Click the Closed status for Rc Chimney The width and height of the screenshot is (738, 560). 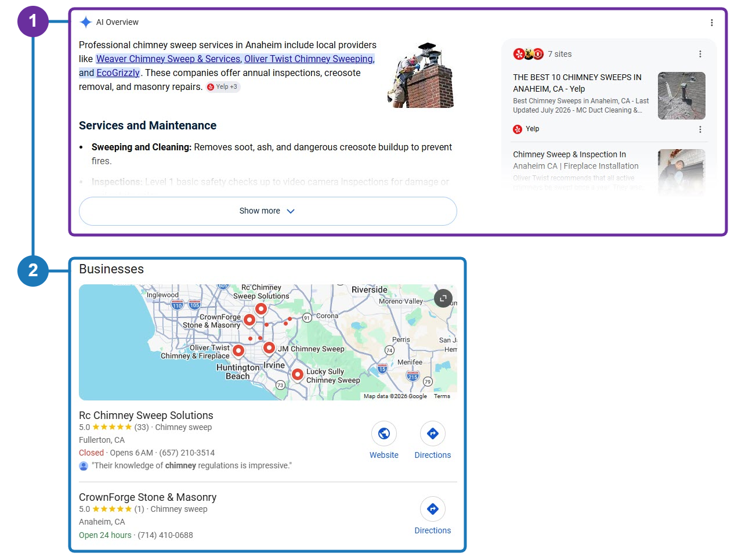click(x=91, y=453)
